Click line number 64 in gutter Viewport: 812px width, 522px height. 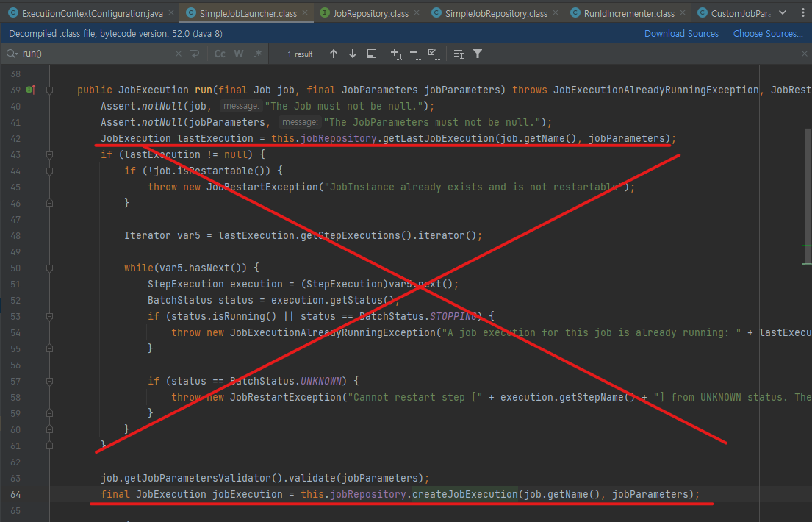tap(15, 495)
